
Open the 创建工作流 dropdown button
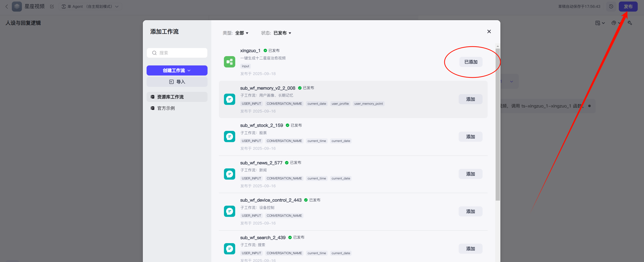(177, 70)
